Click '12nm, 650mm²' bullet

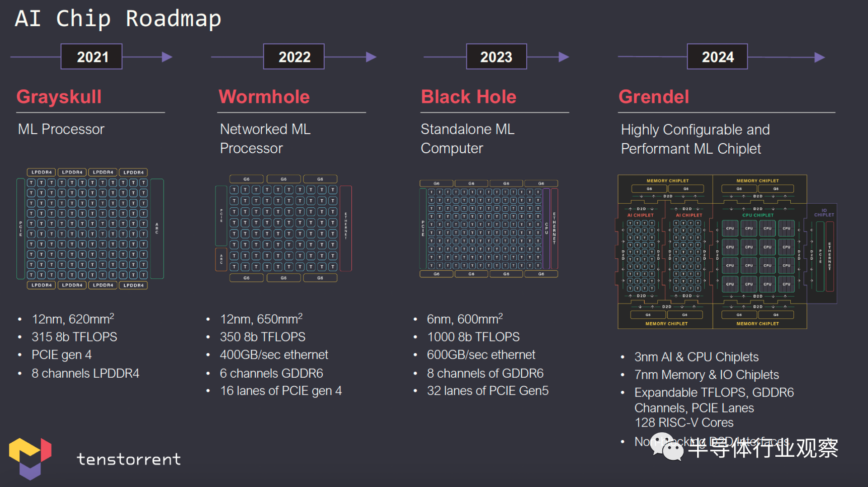[261, 319]
